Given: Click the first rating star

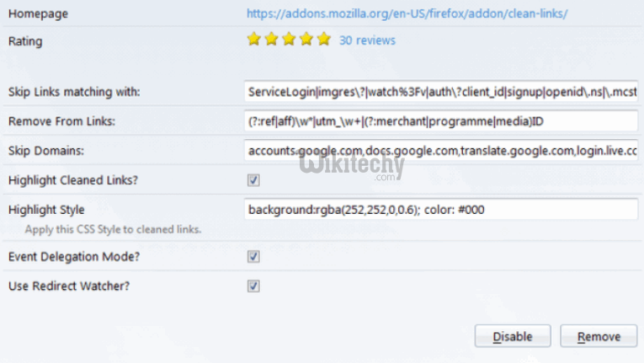Looking at the screenshot, I should [253, 40].
